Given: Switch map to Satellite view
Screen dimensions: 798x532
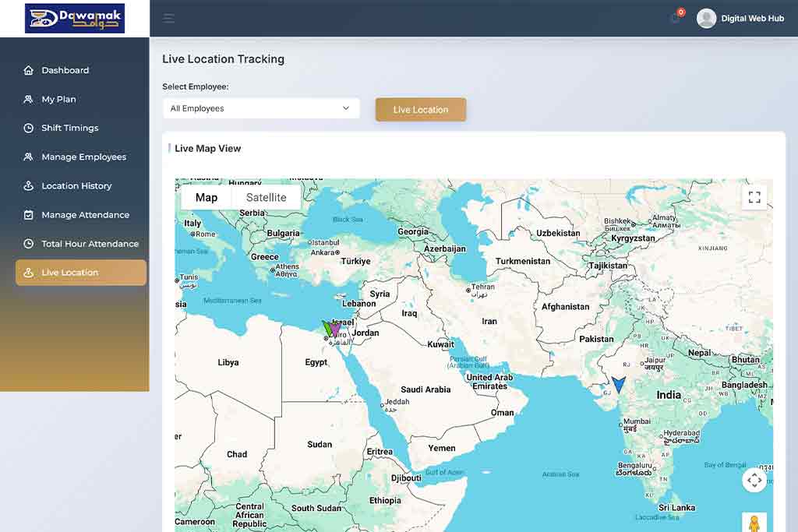Looking at the screenshot, I should (266, 198).
